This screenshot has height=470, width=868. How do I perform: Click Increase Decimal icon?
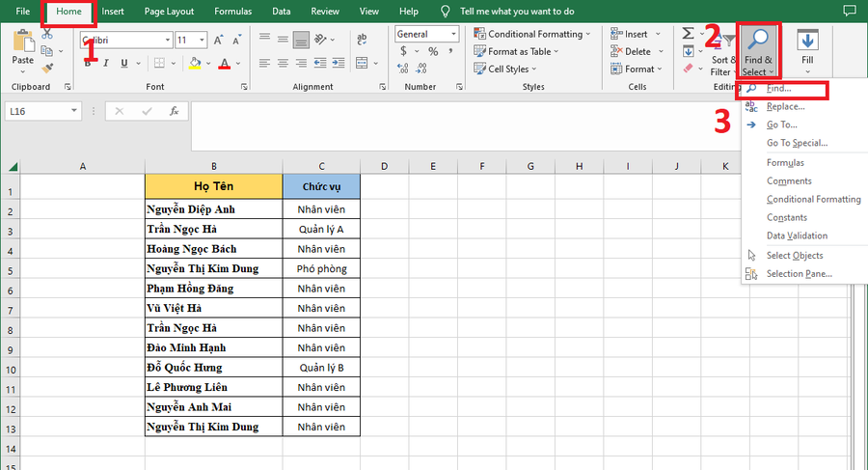click(403, 69)
